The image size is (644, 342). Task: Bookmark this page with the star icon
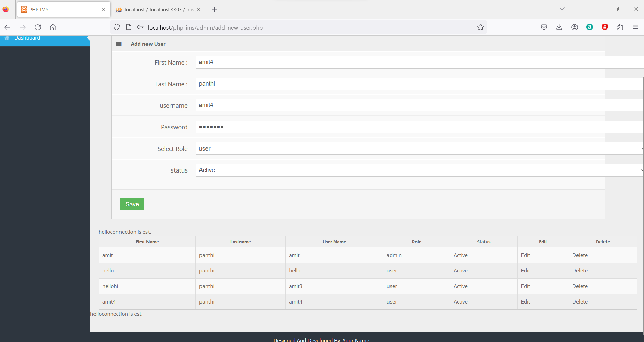pyautogui.click(x=481, y=27)
